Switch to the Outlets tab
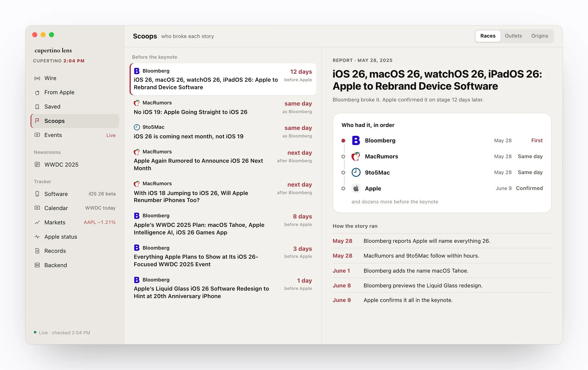This screenshot has height=370, width=588. pos(513,36)
